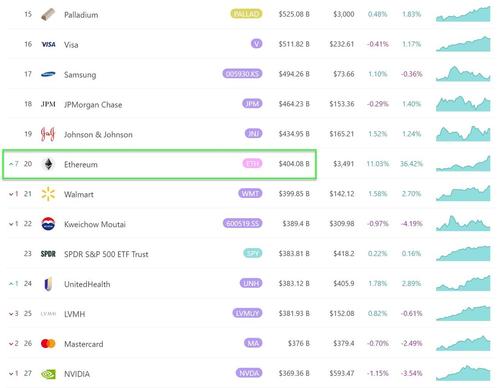Viewport: 500px width, 388px height.
Task: Click the Mastercard circles logo
Action: click(48, 343)
